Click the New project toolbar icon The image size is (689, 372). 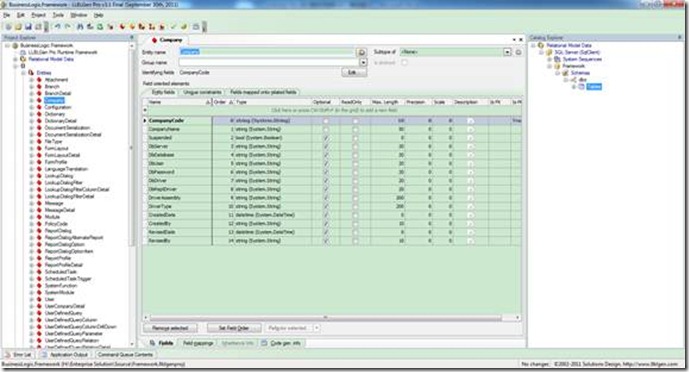(x=8, y=27)
